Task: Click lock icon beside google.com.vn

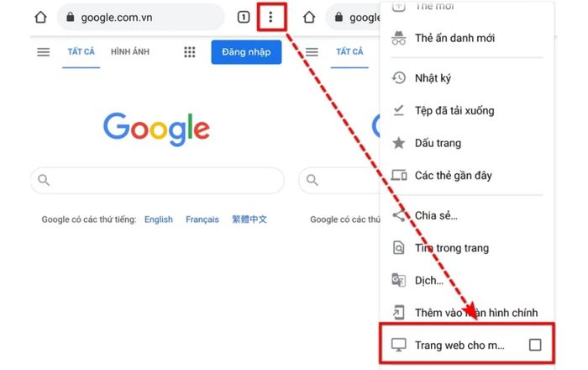Action: click(70, 17)
